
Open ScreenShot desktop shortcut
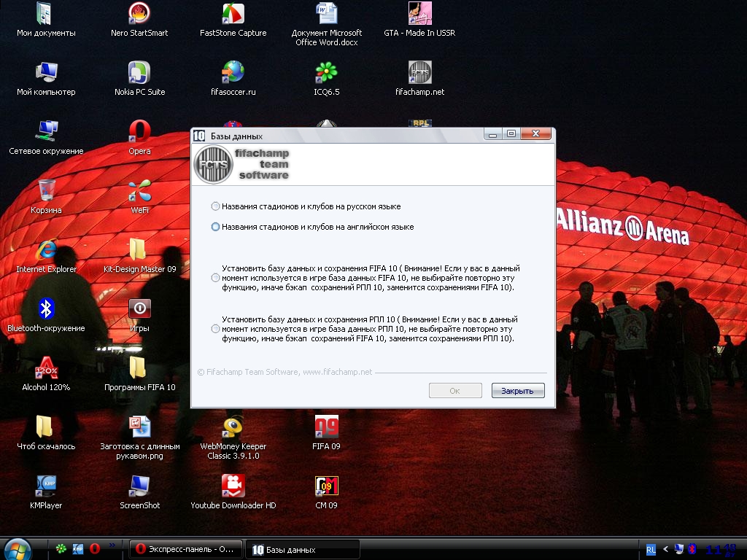(139, 492)
